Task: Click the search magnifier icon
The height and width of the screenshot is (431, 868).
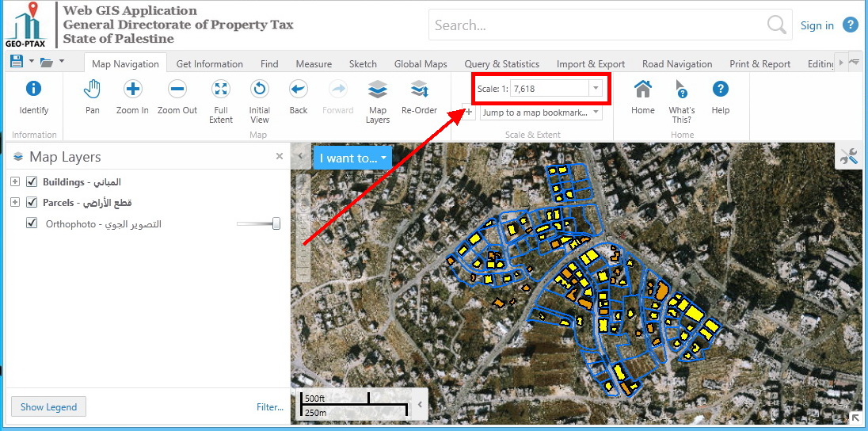Action: pyautogui.click(x=777, y=25)
